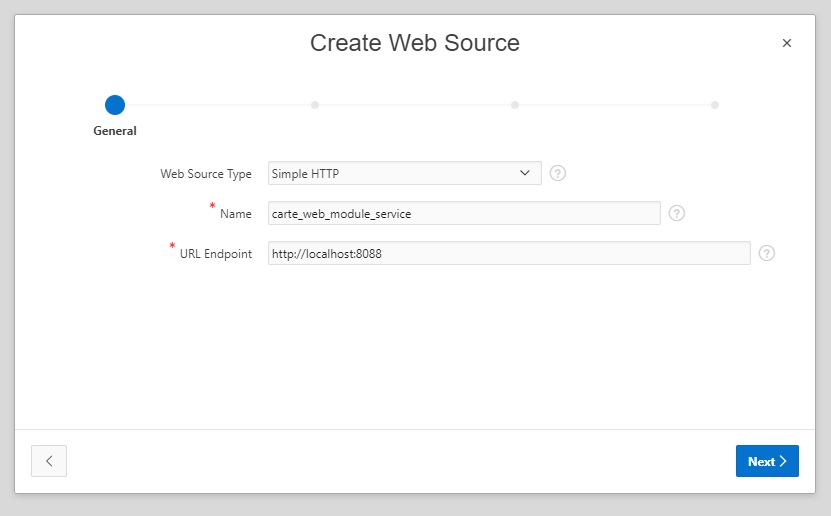Click the Web Source Type label
The width and height of the screenshot is (831, 516).
tap(206, 174)
